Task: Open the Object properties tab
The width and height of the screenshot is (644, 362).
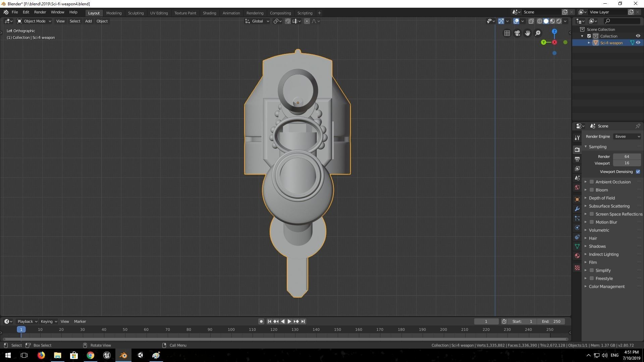Action: click(x=577, y=199)
